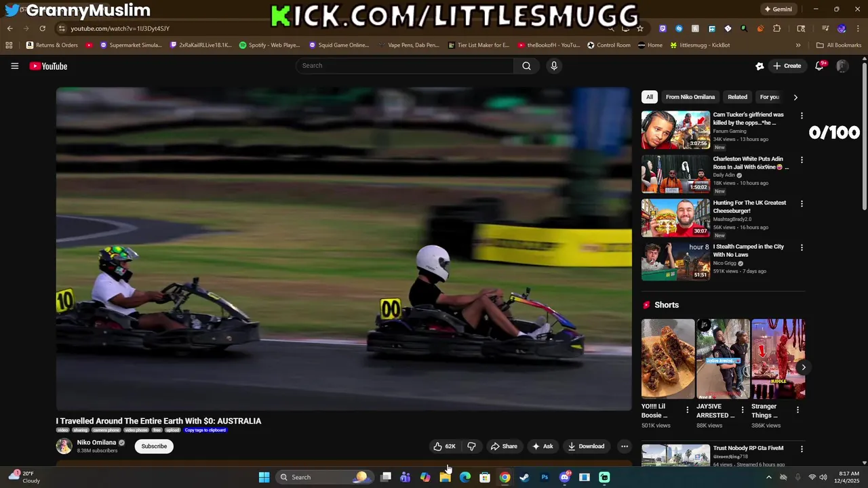Open Cam Tucker's girlfriend video thumbnail
The image size is (868, 488).
675,130
